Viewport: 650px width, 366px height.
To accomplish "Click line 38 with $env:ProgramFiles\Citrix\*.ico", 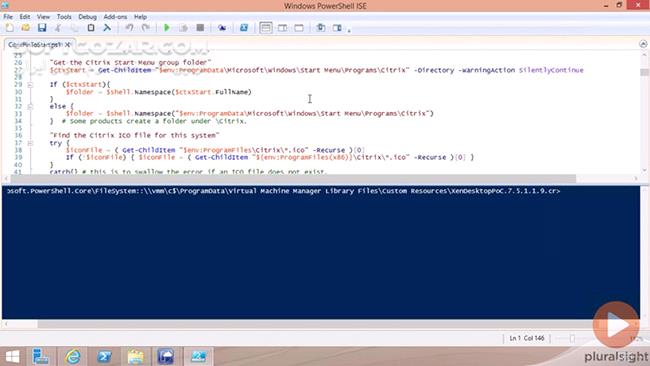I will point(215,150).
